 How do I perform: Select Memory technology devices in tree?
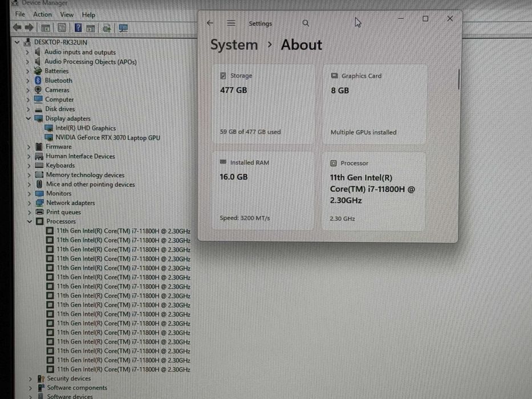[x=85, y=175]
